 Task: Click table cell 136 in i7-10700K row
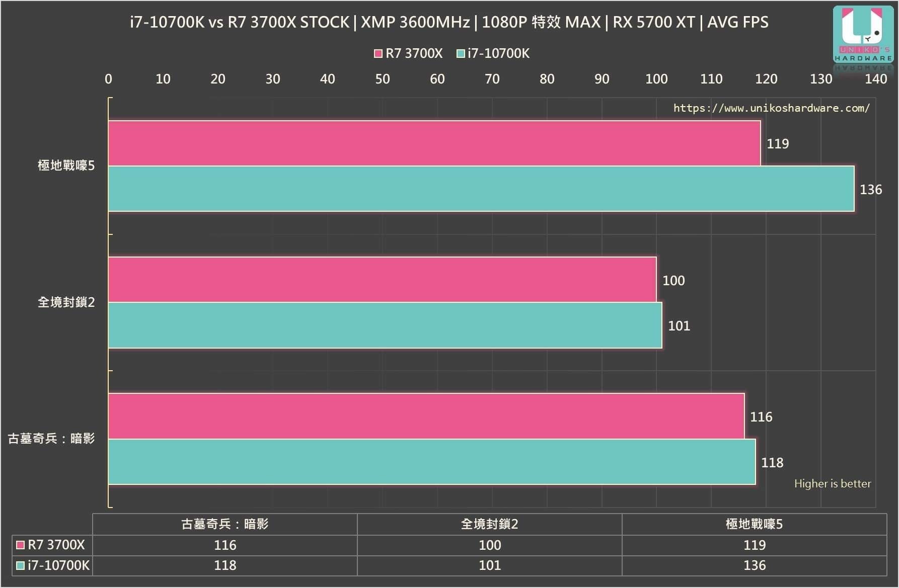point(755,565)
